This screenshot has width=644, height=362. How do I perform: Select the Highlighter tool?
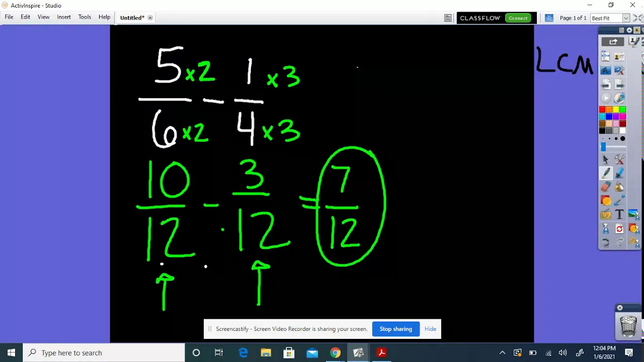point(619,173)
